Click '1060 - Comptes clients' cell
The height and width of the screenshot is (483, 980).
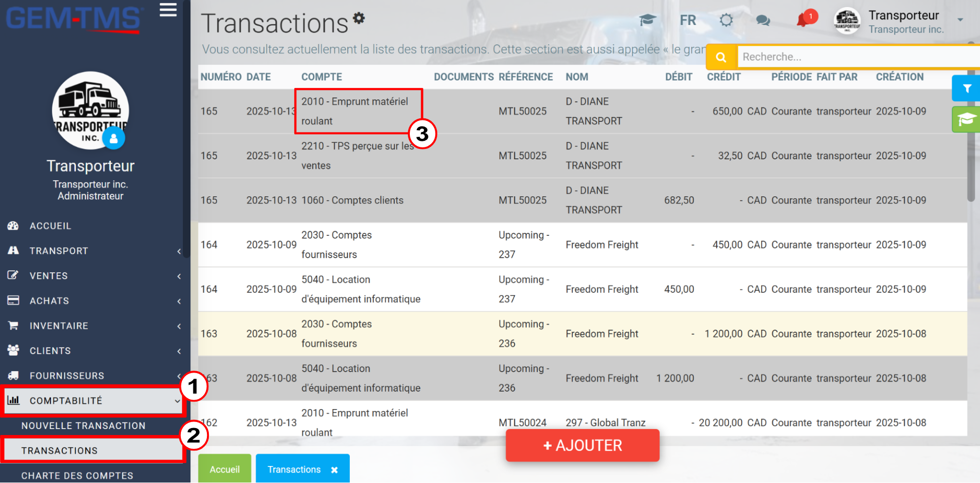(352, 200)
